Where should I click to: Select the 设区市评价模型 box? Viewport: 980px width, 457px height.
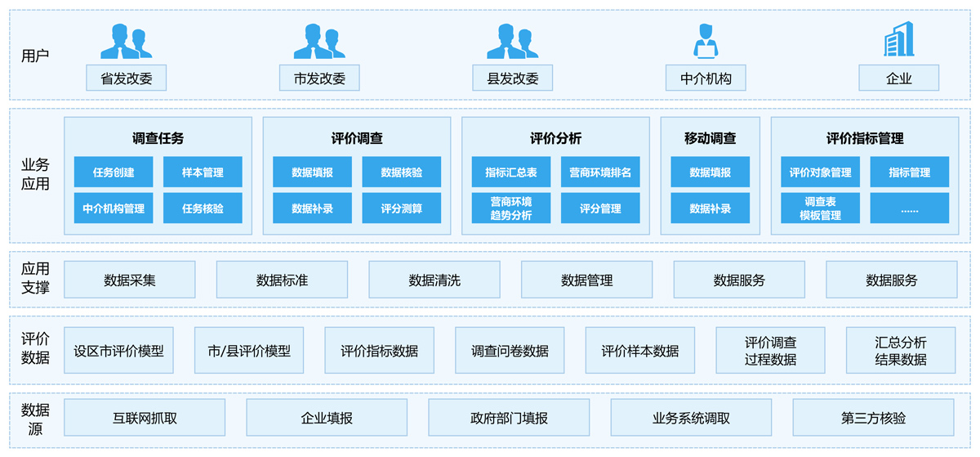click(x=119, y=351)
